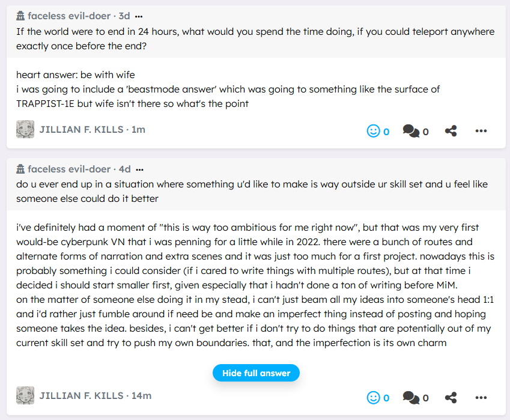Click the smiley reaction icon on first answer
510x420 pixels.
[x=373, y=130]
